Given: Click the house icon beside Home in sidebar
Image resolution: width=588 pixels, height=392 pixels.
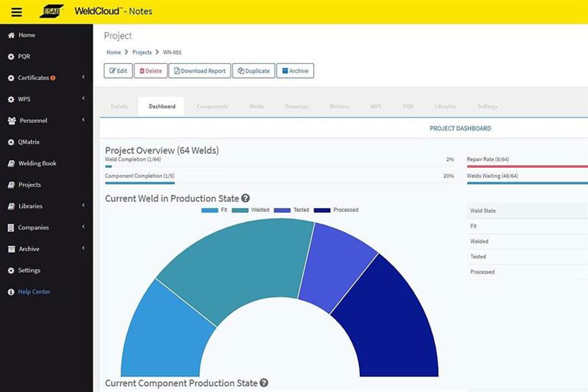Looking at the screenshot, I should point(11,35).
